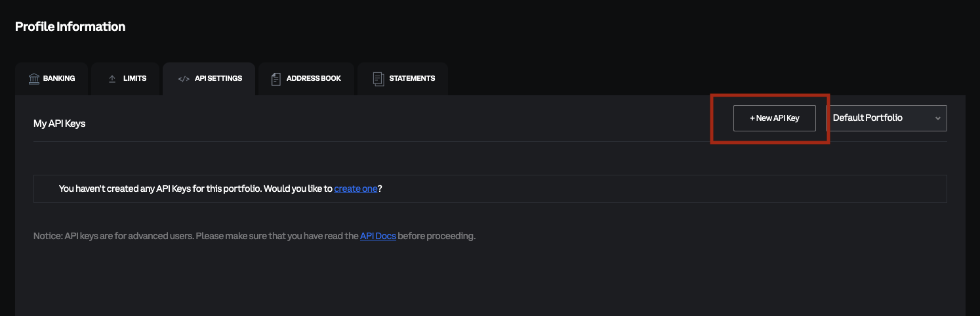View the Statements tab

tap(411, 79)
